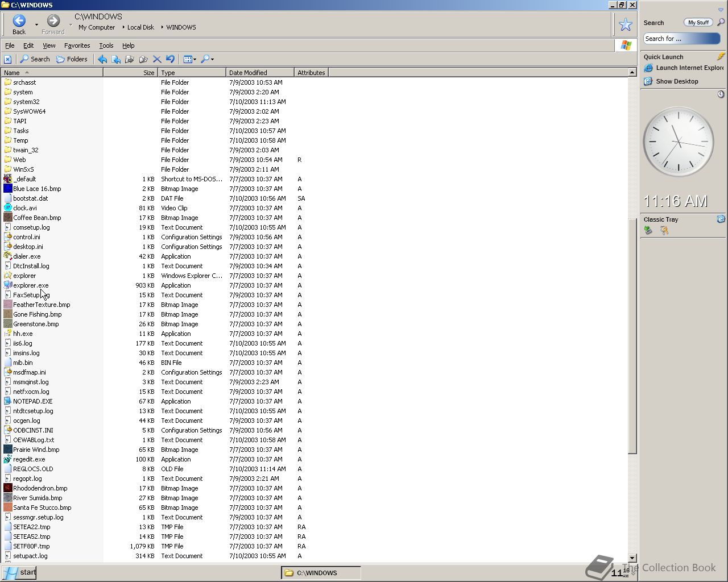Viewport: 728px width, 582px height.
Task: Open the toolbar magnifier zoom dropdown
Action: (x=208, y=59)
